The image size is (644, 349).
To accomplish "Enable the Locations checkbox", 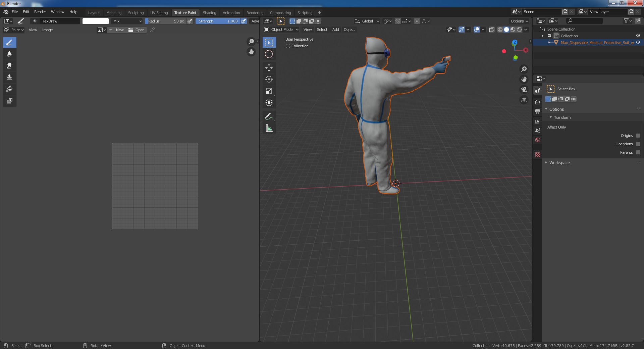I will [638, 144].
